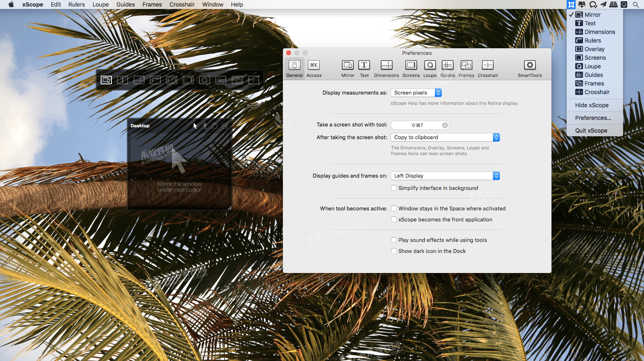
Task: Choose Rulers in the status menu
Action: 595,41
